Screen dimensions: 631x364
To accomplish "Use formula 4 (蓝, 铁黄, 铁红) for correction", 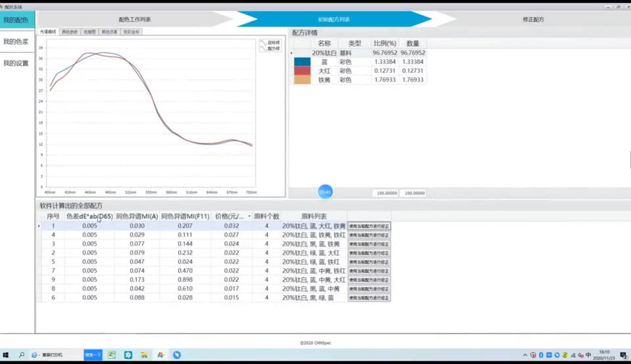I will coord(369,235).
